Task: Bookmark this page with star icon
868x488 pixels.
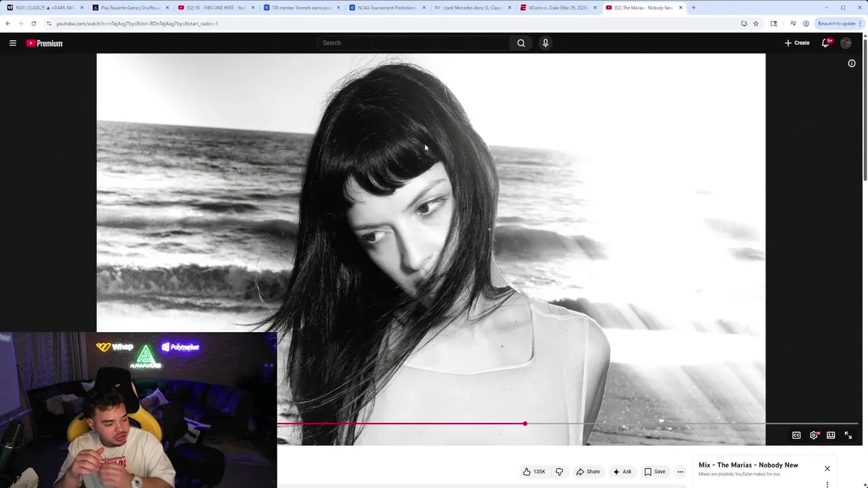Action: 755,23
